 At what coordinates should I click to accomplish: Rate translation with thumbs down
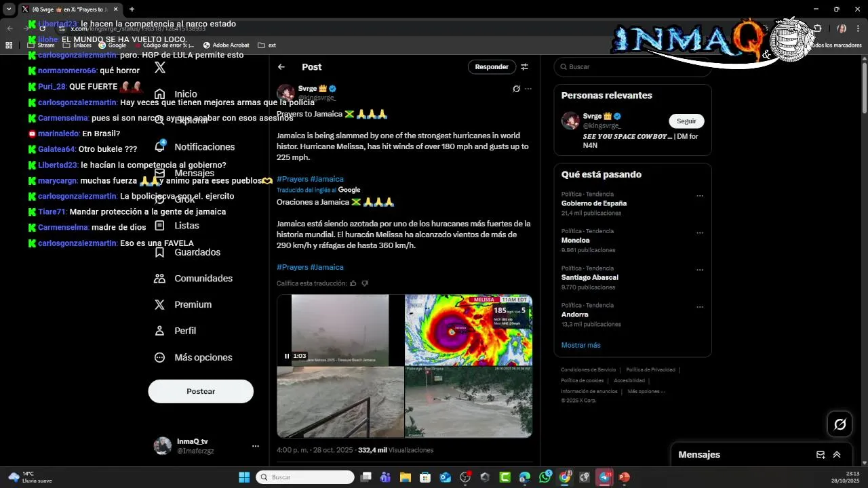(x=365, y=283)
